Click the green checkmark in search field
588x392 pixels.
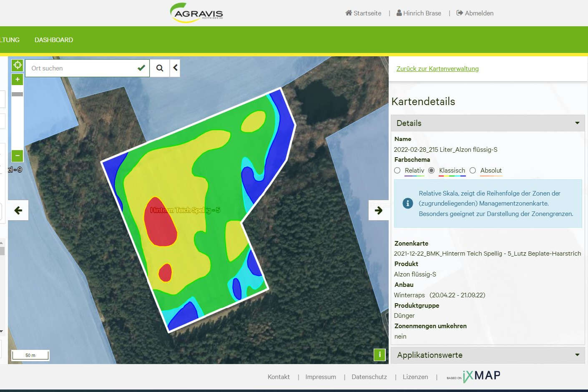pyautogui.click(x=141, y=68)
